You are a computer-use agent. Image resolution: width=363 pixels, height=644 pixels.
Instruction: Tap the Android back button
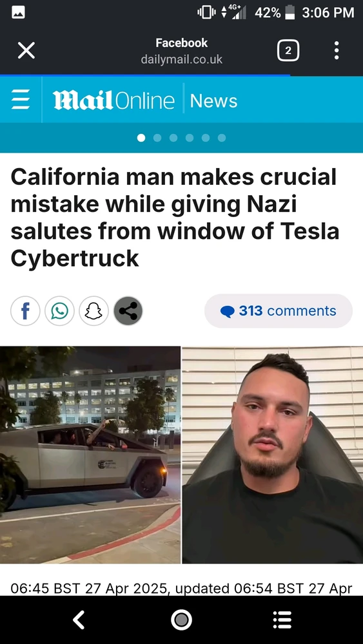click(x=79, y=620)
